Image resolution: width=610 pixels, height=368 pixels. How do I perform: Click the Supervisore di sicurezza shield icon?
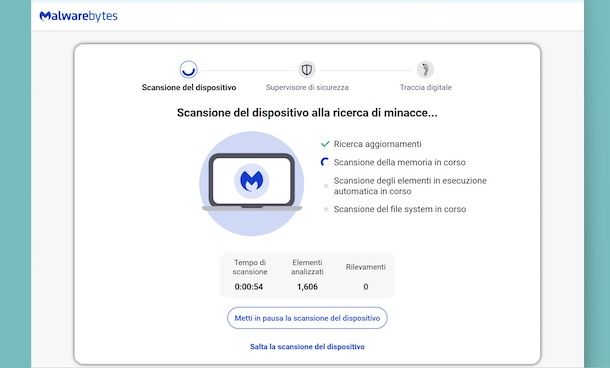tap(307, 70)
